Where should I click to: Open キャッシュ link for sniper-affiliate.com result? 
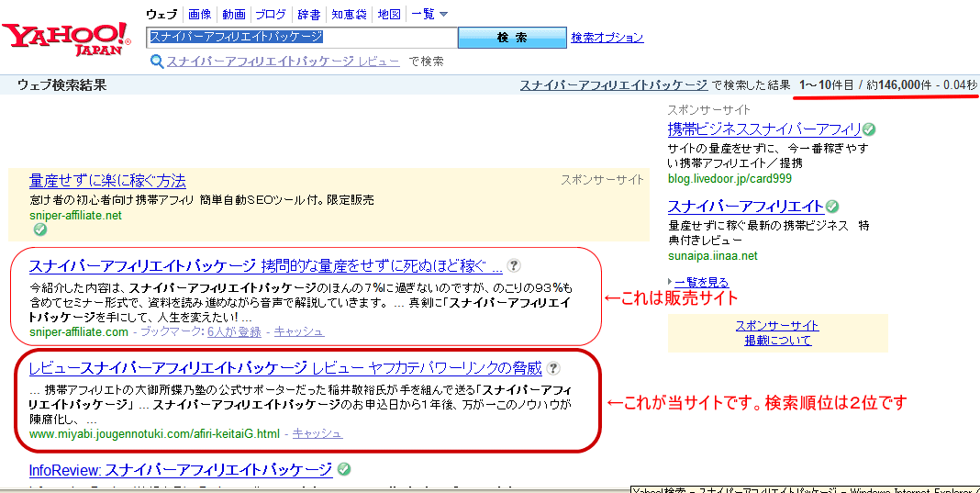click(x=299, y=331)
